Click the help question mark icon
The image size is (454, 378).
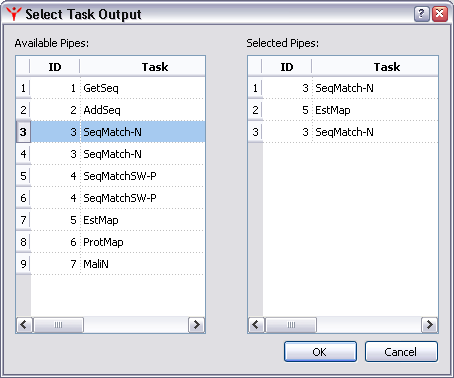coord(422,14)
